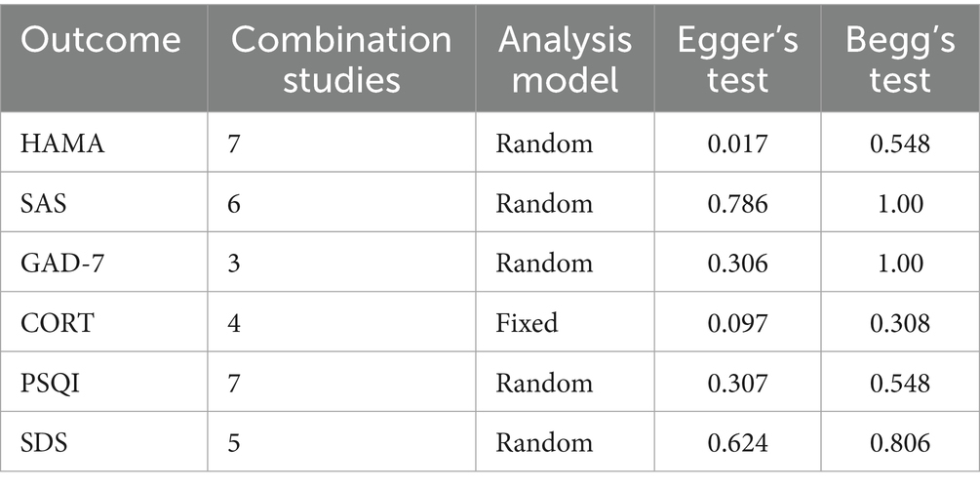The height and width of the screenshot is (489, 980).
Task: Select the Egger's value 0.624
Action: pyautogui.click(x=738, y=442)
